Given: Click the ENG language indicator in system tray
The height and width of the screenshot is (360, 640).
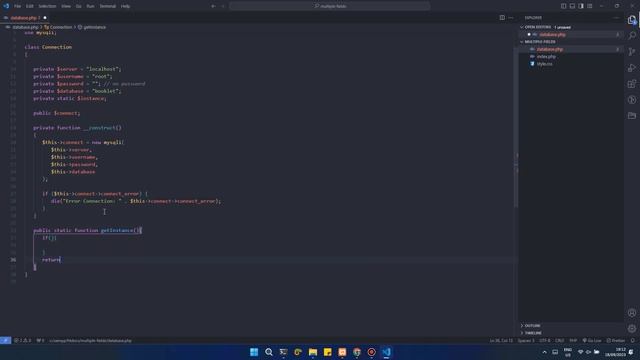Looking at the screenshot, I should [x=568, y=352].
